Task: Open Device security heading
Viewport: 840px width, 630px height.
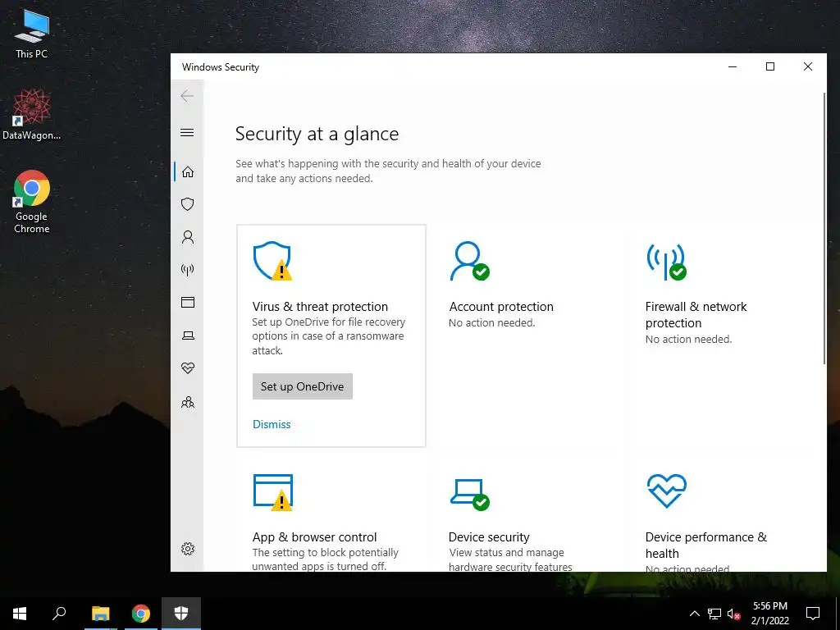Action: (x=489, y=536)
